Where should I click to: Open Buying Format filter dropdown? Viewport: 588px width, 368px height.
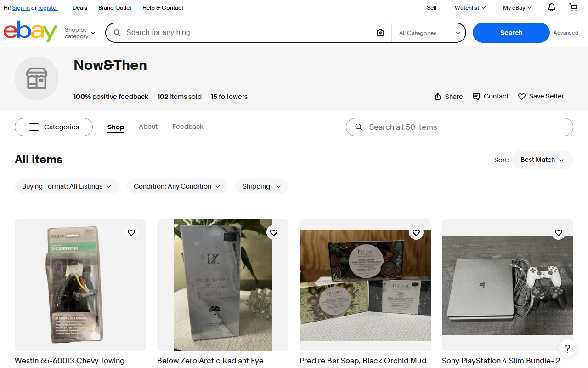click(67, 186)
